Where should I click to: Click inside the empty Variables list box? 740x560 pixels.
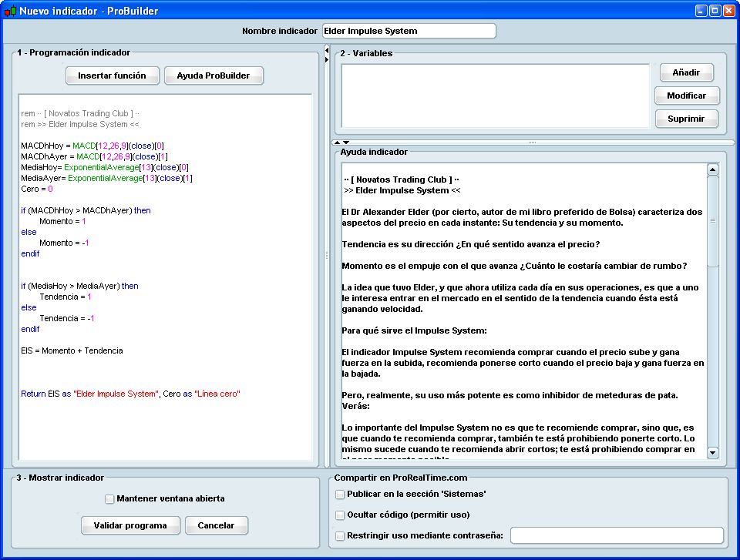pyautogui.click(x=496, y=96)
